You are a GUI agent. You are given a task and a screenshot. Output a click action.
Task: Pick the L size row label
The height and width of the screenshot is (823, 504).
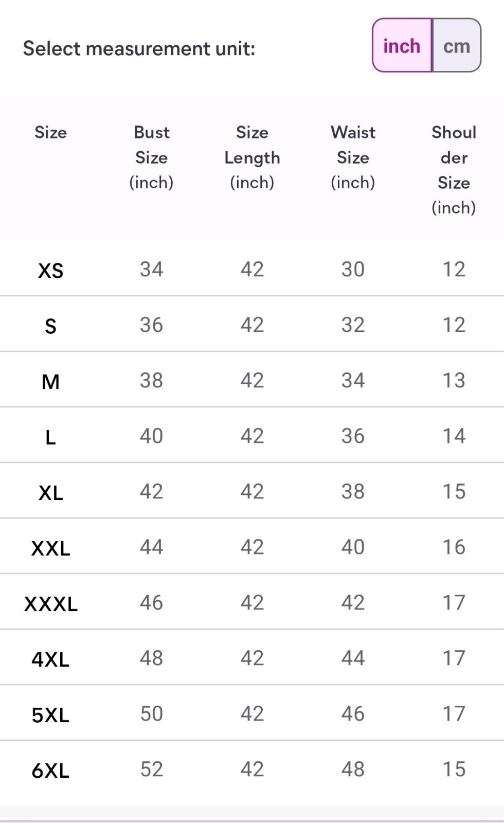[50, 437]
